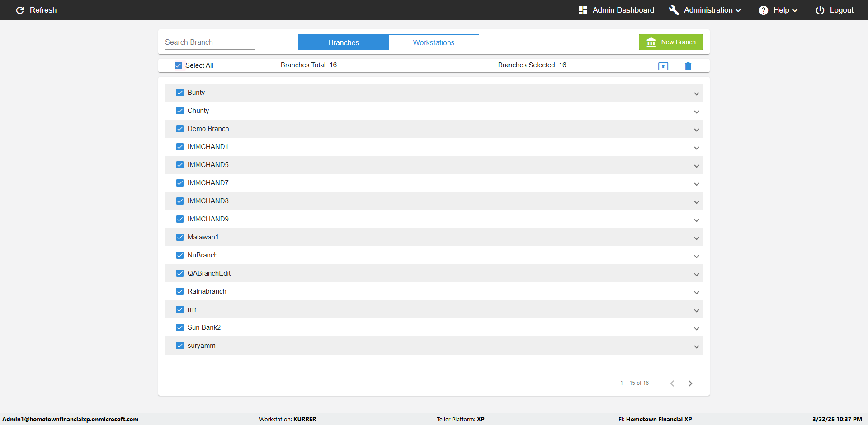The height and width of the screenshot is (425, 868).
Task: Click the Demo Branch name text
Action: [x=208, y=129]
